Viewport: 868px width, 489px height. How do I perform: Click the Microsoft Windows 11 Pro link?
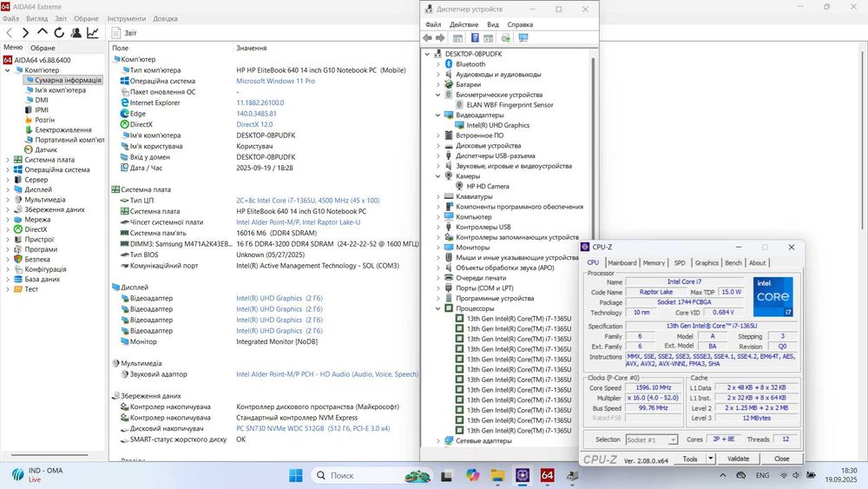coord(275,81)
